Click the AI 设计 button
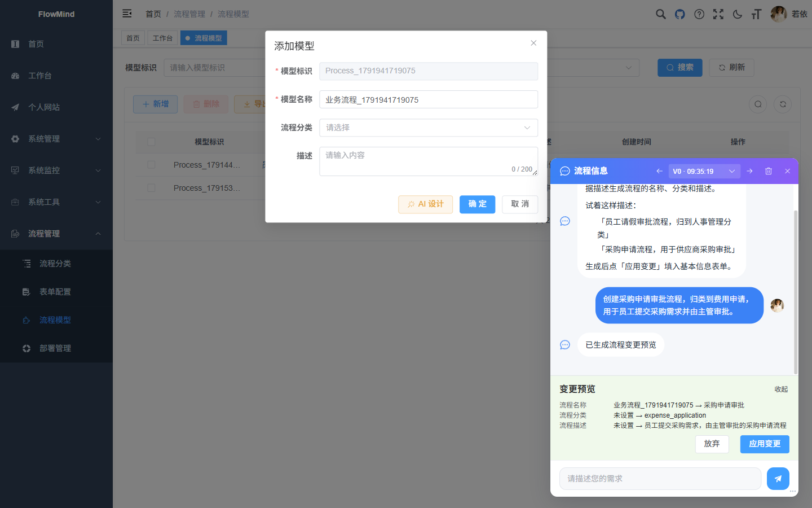Viewport: 812px width, 508px height. point(425,204)
